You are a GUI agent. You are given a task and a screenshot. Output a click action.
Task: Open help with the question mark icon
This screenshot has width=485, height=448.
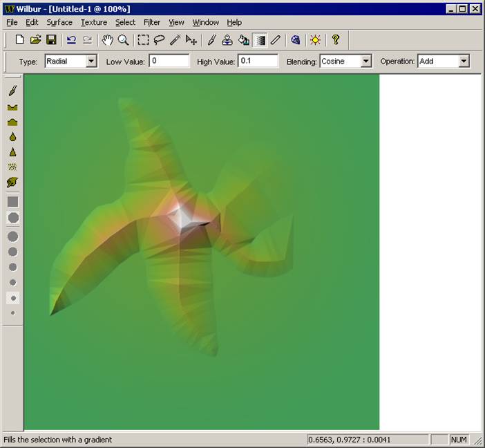(336, 40)
